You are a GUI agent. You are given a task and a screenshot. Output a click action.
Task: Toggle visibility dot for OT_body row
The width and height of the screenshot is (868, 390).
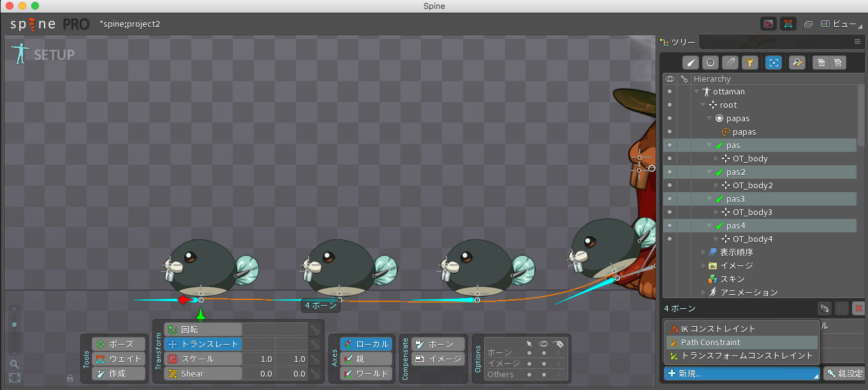(x=670, y=159)
